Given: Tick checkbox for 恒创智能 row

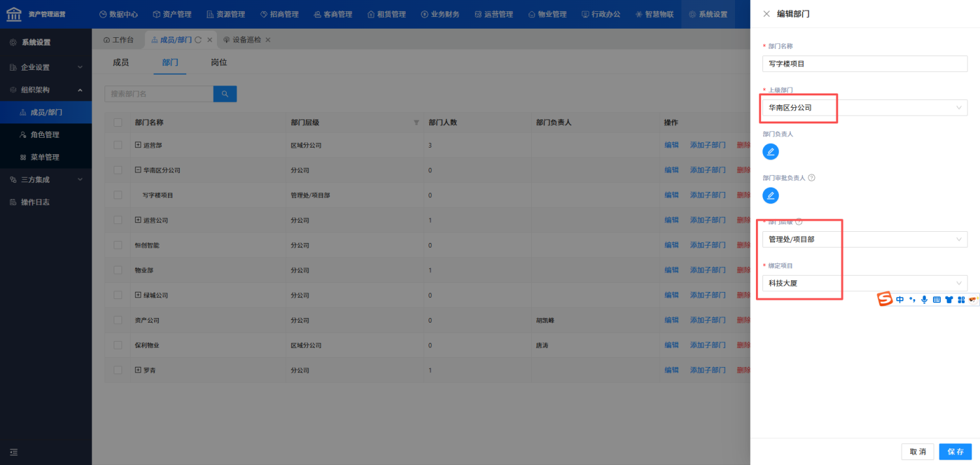Looking at the screenshot, I should pos(118,245).
